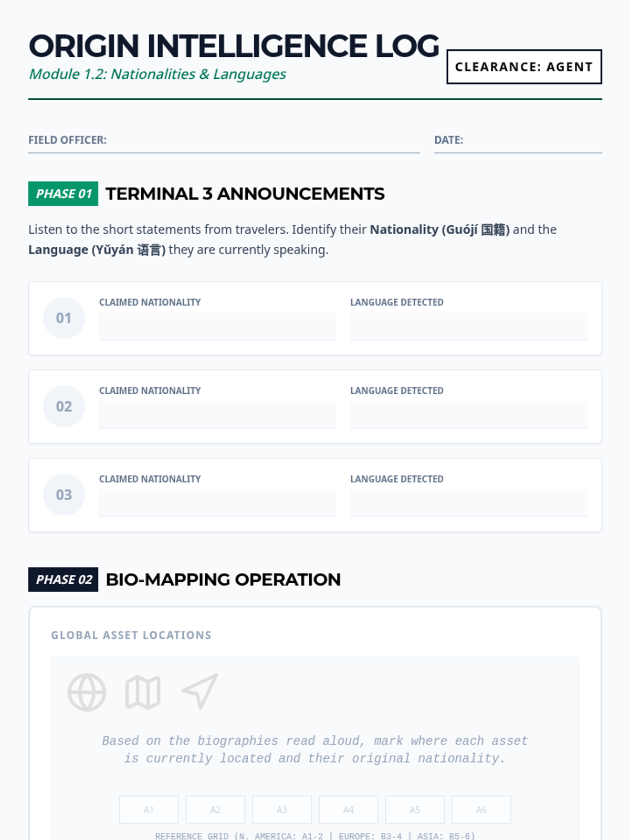Click the globe icon in Global Asset Locations
The image size is (630, 840).
(87, 692)
